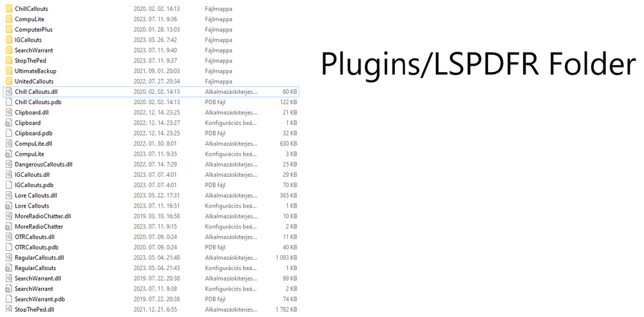Click the size value '74 KB'
This screenshot has height=317, width=644.
tap(290, 299)
